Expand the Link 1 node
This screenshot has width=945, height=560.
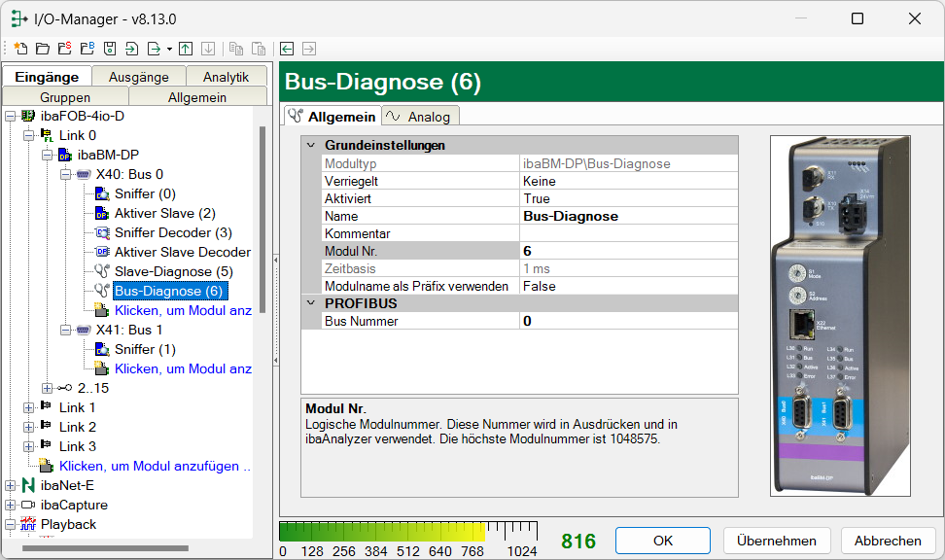(28, 408)
